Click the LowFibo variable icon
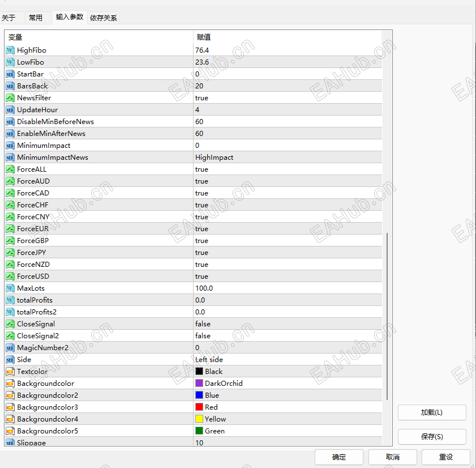The image size is (476, 468). point(10,62)
